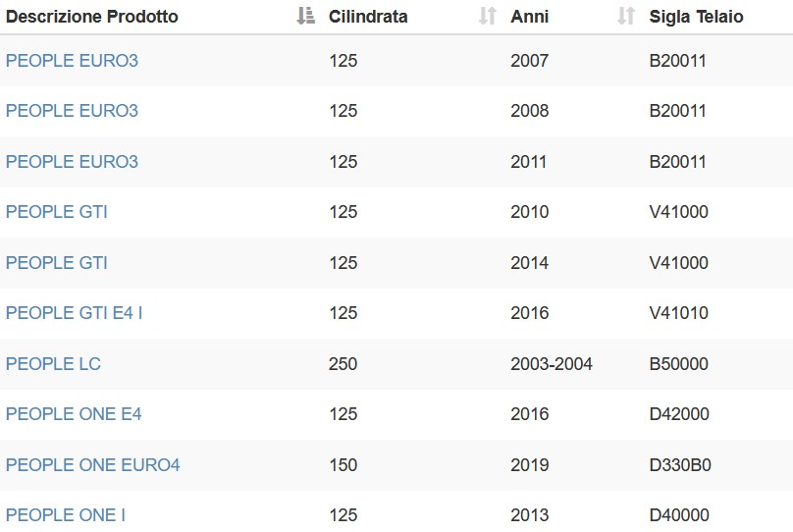This screenshot has height=532, width=793.
Task: Sort by Descrizione Prodotto using its sort icon
Action: pyautogui.click(x=305, y=16)
